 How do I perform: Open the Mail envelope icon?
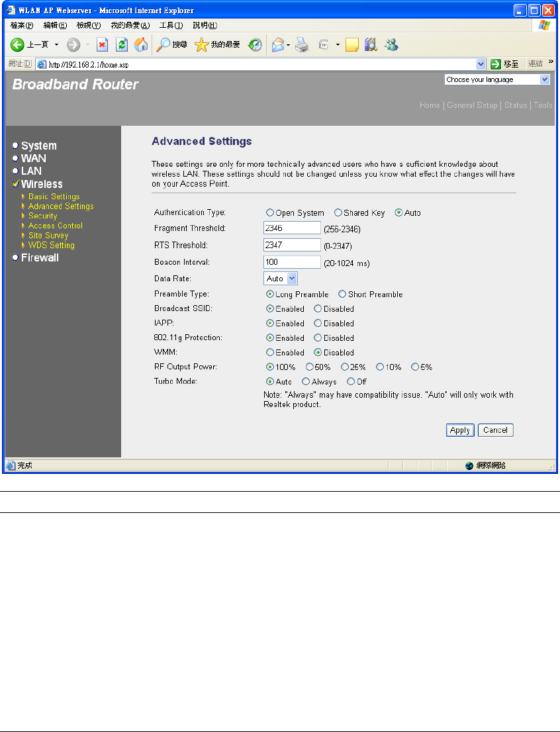tap(278, 45)
